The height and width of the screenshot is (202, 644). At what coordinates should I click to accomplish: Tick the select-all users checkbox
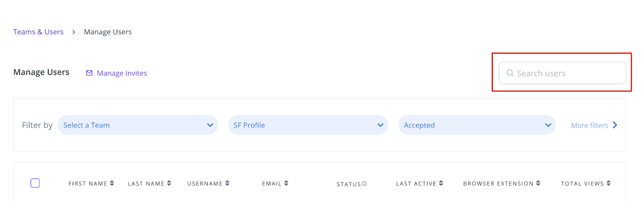coord(35,183)
